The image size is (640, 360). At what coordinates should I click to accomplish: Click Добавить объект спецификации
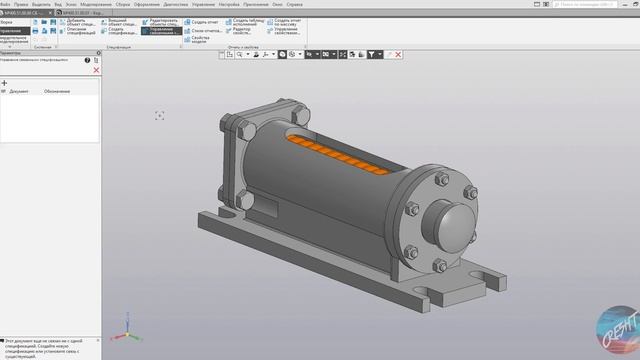point(78,22)
